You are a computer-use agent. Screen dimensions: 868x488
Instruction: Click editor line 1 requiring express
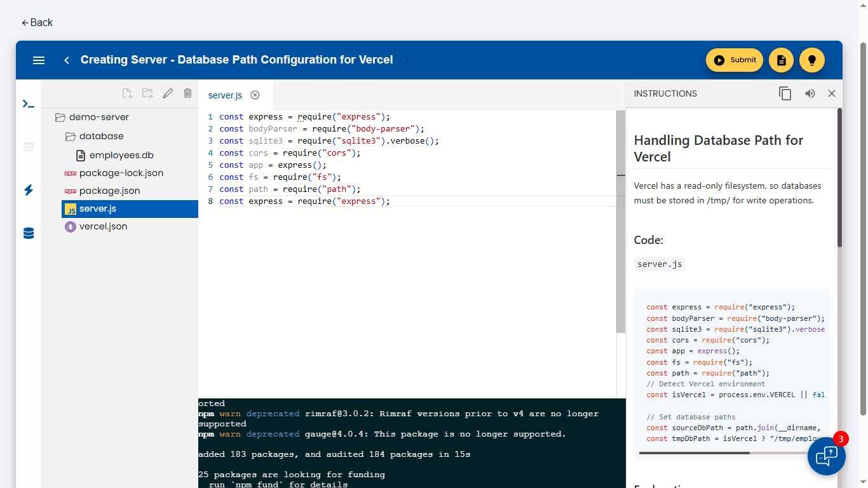(304, 117)
